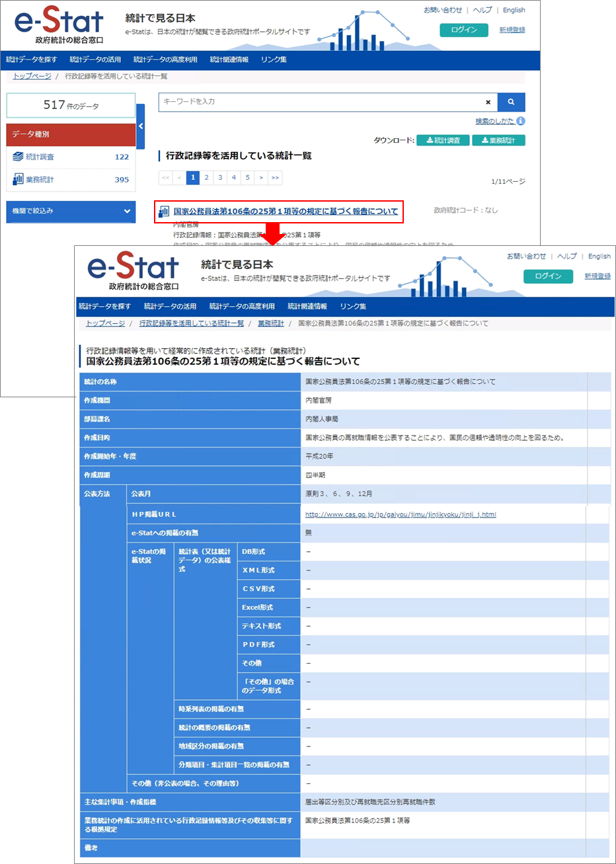Go to results page 4
Image resolution: width=616 pixels, height=864 pixels.
(234, 177)
